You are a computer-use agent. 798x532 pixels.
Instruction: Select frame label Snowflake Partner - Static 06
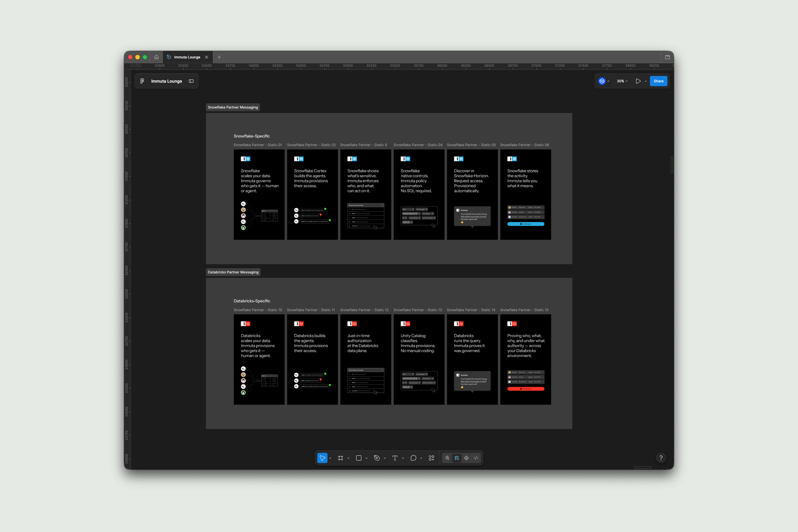pos(524,145)
